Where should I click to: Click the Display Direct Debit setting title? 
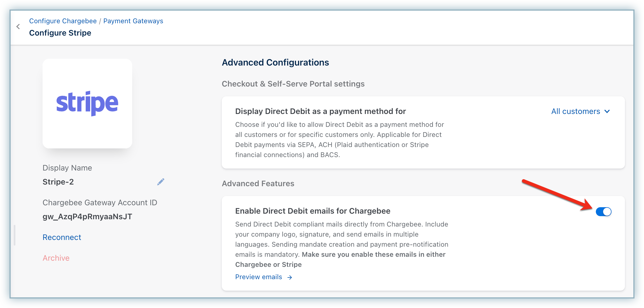(320, 111)
